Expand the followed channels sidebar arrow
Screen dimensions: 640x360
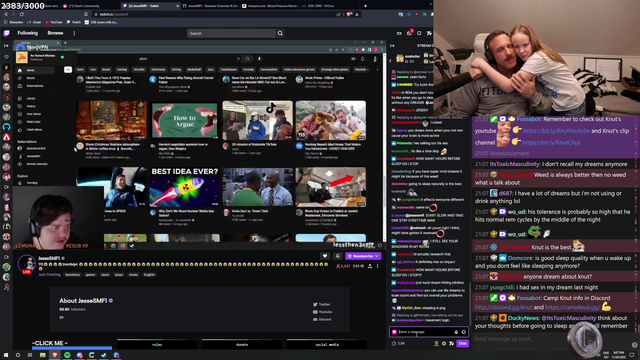[x=7, y=46]
